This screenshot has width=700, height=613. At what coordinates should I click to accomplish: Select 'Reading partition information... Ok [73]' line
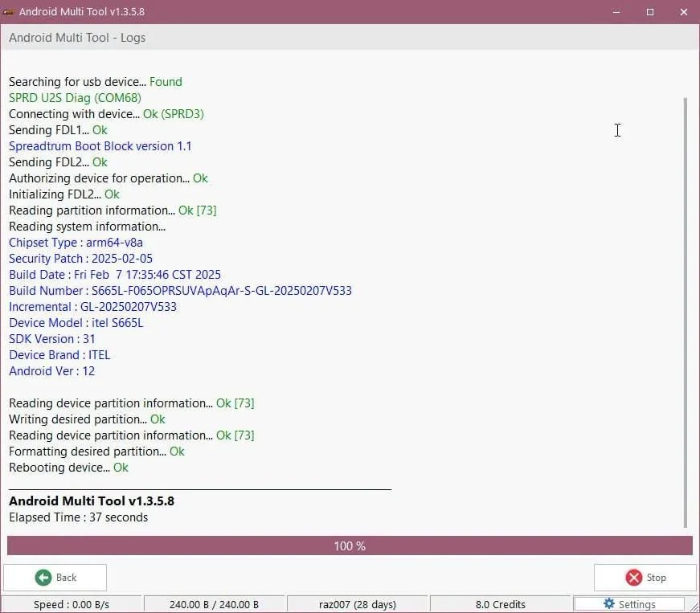[113, 210]
